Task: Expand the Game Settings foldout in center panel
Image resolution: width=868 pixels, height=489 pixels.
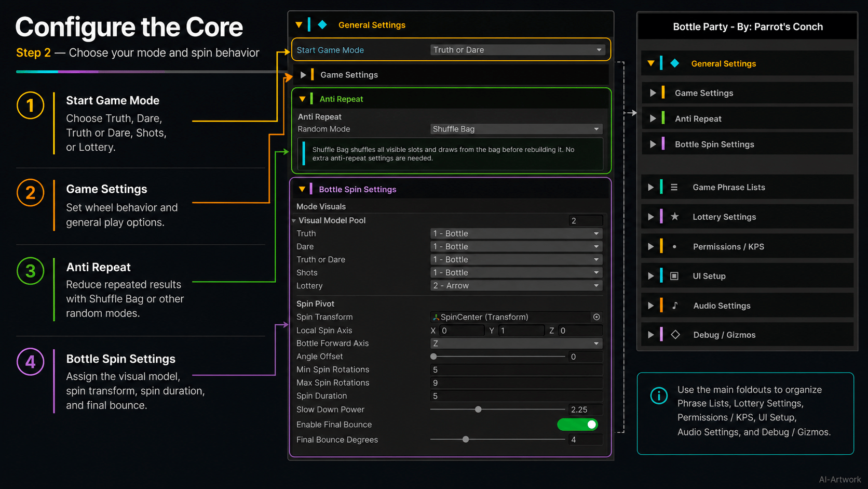Action: point(303,75)
